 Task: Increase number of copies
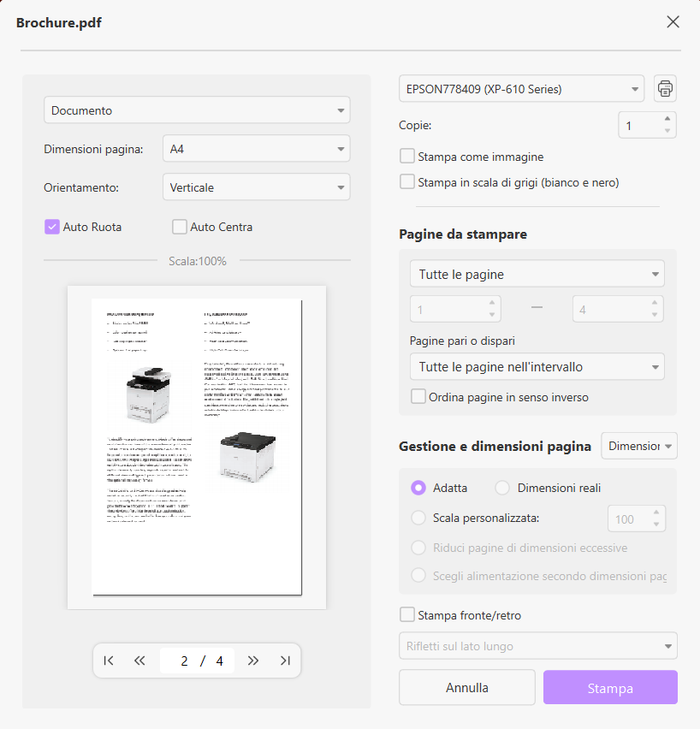[667, 119]
